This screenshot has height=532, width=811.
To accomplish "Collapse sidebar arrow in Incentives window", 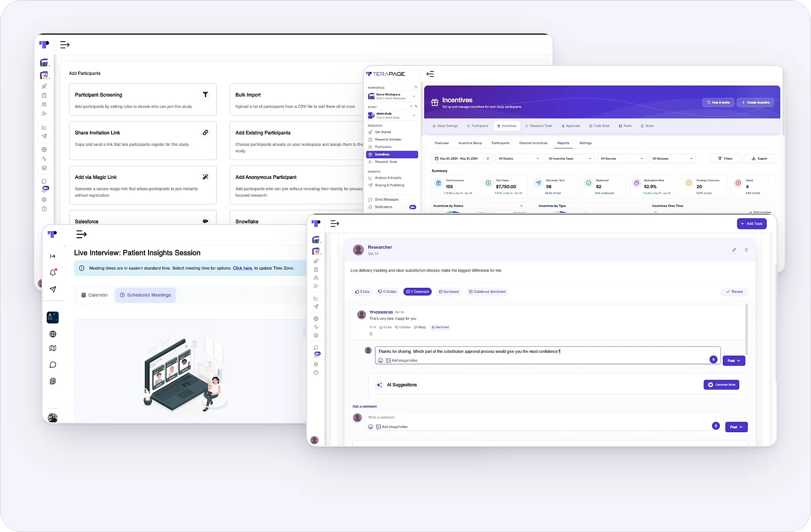I will [x=430, y=74].
